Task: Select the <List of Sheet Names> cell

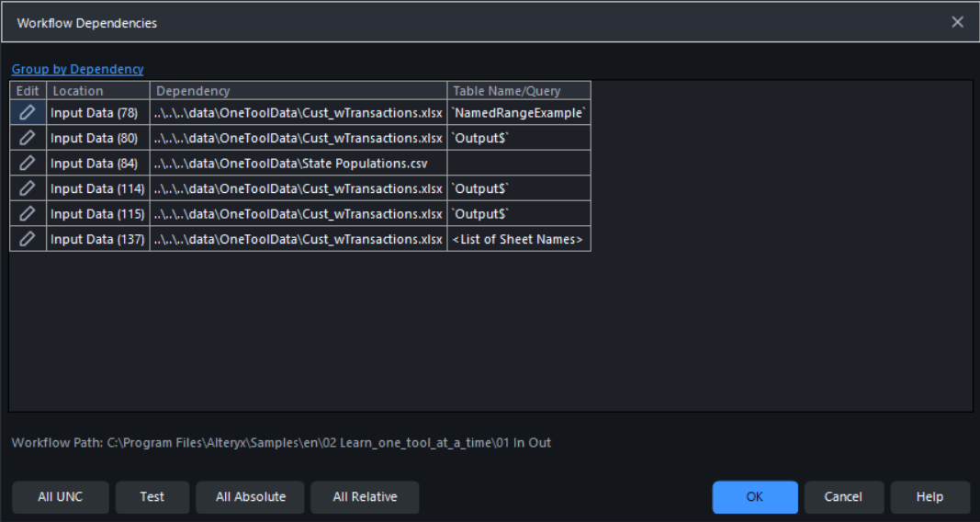Action: click(x=519, y=239)
